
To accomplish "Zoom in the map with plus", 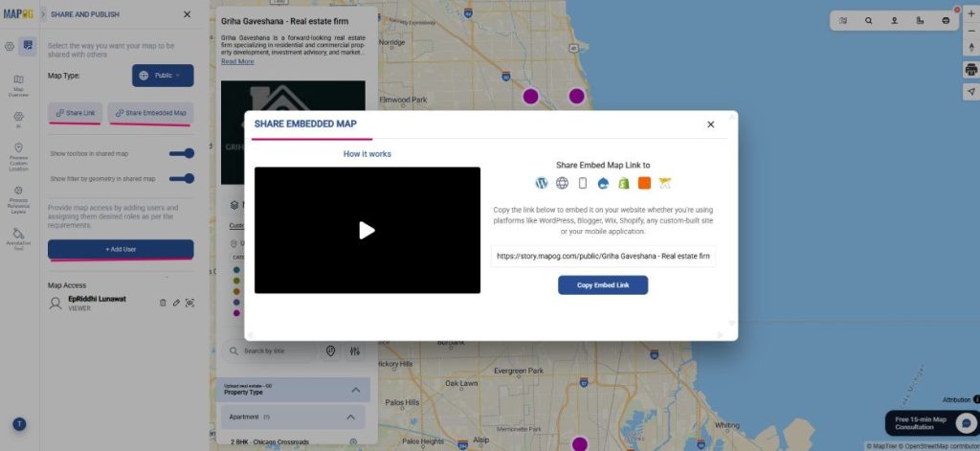I will (971, 13).
